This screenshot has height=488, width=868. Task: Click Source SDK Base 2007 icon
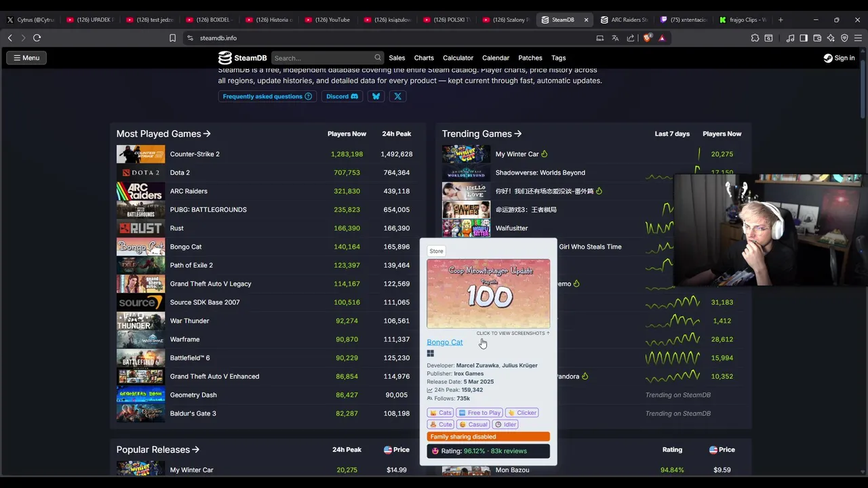tap(140, 302)
